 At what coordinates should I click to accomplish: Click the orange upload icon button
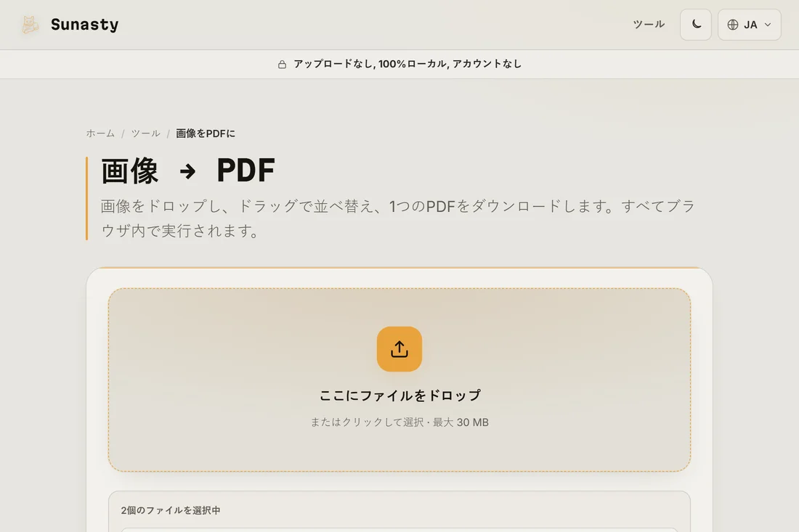[x=399, y=349]
